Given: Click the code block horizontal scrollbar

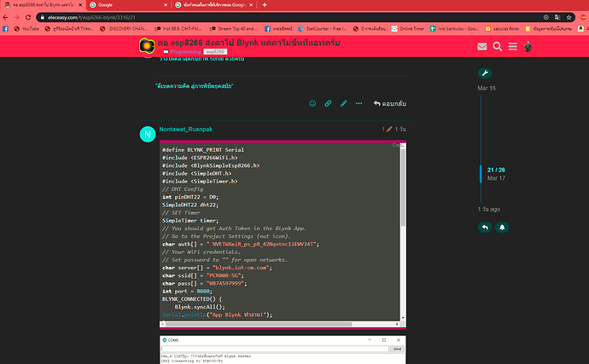Looking at the screenshot, I should pyautogui.click(x=259, y=324).
